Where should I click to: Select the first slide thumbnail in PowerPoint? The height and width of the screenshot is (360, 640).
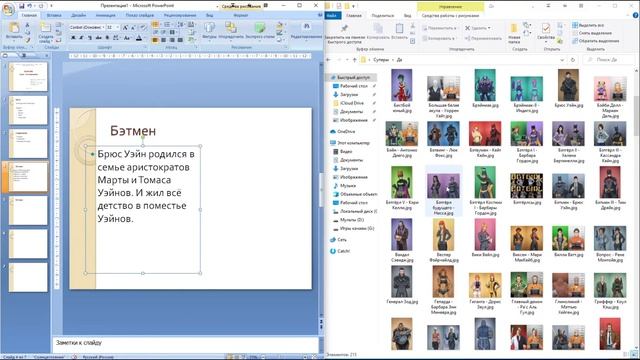point(28,77)
